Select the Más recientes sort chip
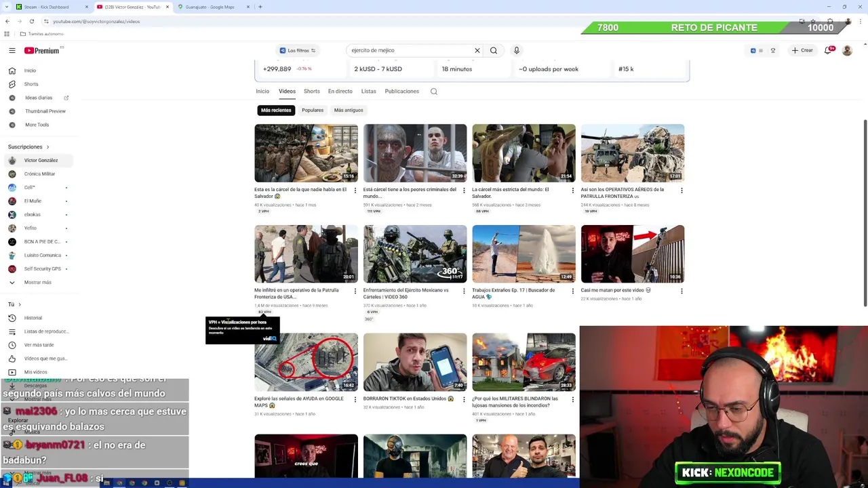868x488 pixels. click(276, 110)
